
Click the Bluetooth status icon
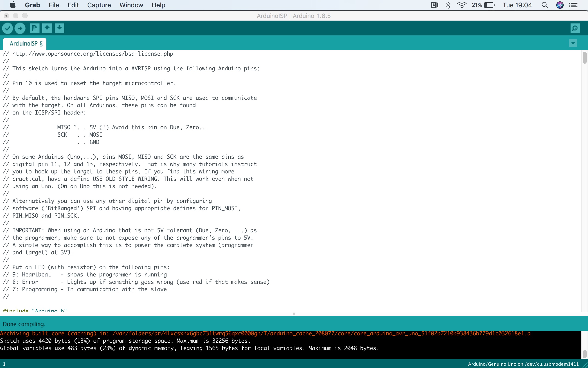pyautogui.click(x=448, y=5)
